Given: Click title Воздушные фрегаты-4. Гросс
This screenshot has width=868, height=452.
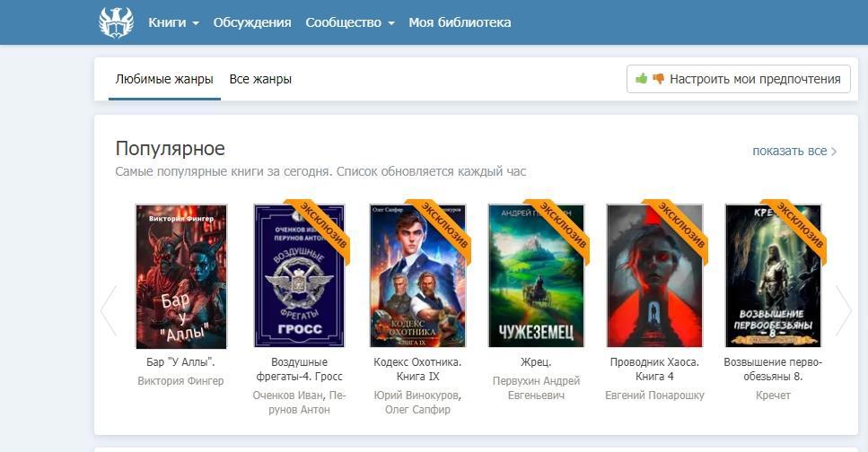Looking at the screenshot, I should (x=299, y=369).
